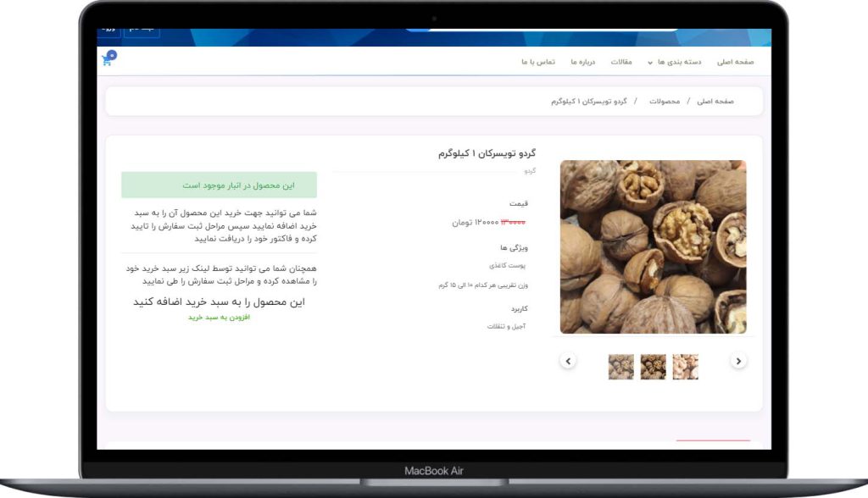Click محصولات in the breadcrumb

(x=665, y=102)
